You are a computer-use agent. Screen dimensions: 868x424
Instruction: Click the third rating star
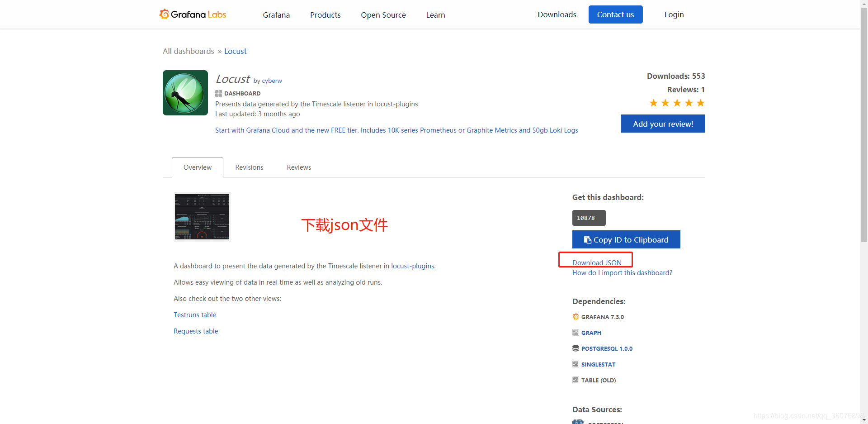pyautogui.click(x=677, y=103)
